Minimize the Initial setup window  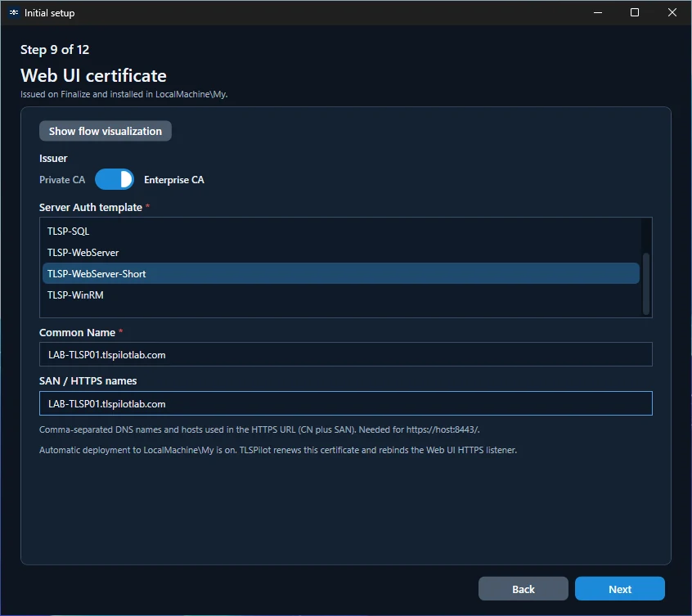(598, 12)
